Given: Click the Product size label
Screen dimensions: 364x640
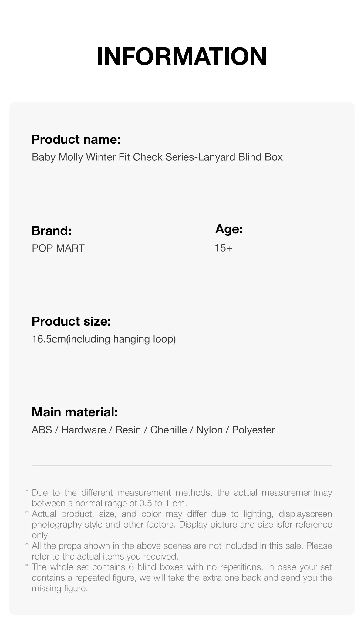Looking at the screenshot, I should [x=71, y=321].
